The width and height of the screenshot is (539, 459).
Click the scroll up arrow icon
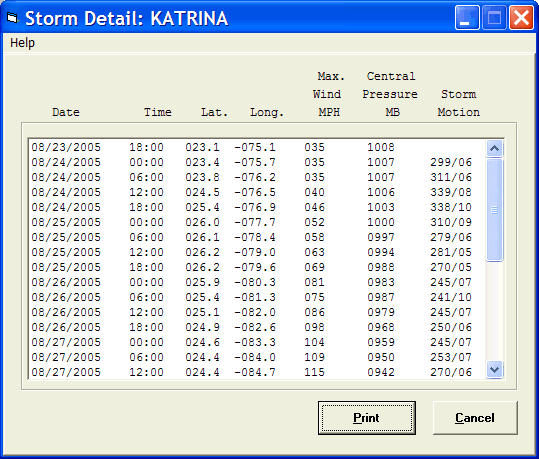[x=494, y=149]
